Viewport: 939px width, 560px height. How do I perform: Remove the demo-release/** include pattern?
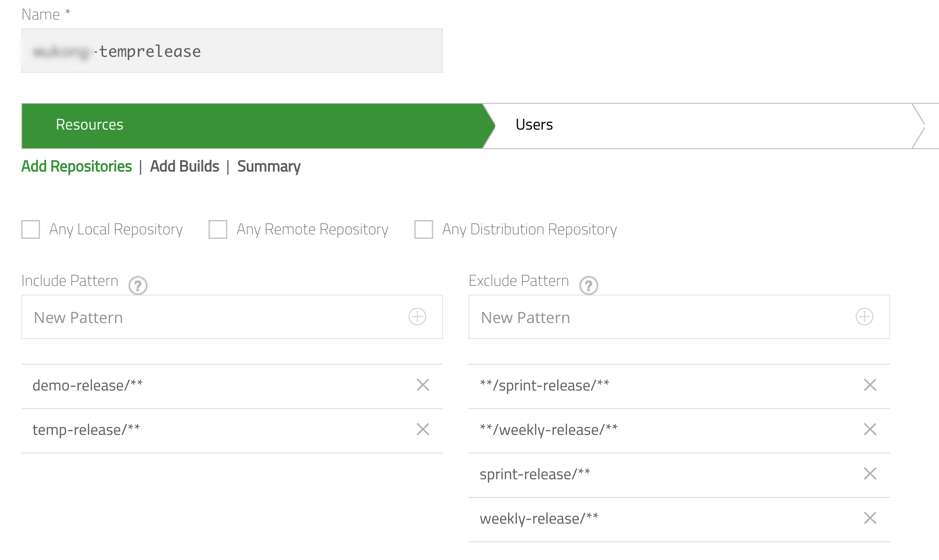tap(423, 385)
